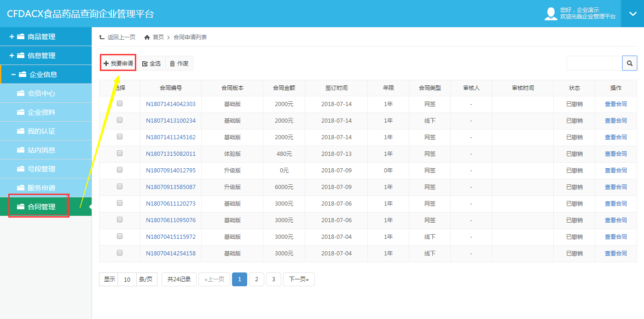
Task: Go to page 3 of results
Action: [273, 279]
